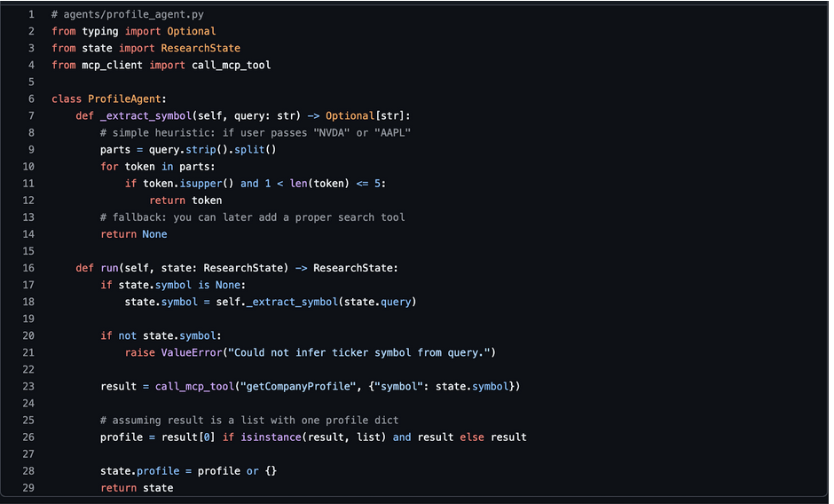Click line number 16 in the gutter
Screen dimensions: 834x504
28,268
